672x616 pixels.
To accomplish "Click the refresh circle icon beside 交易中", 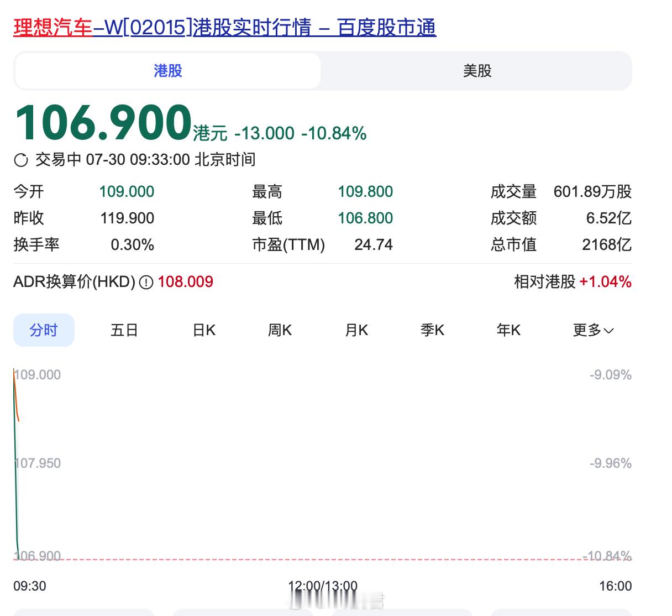I will 21,160.
